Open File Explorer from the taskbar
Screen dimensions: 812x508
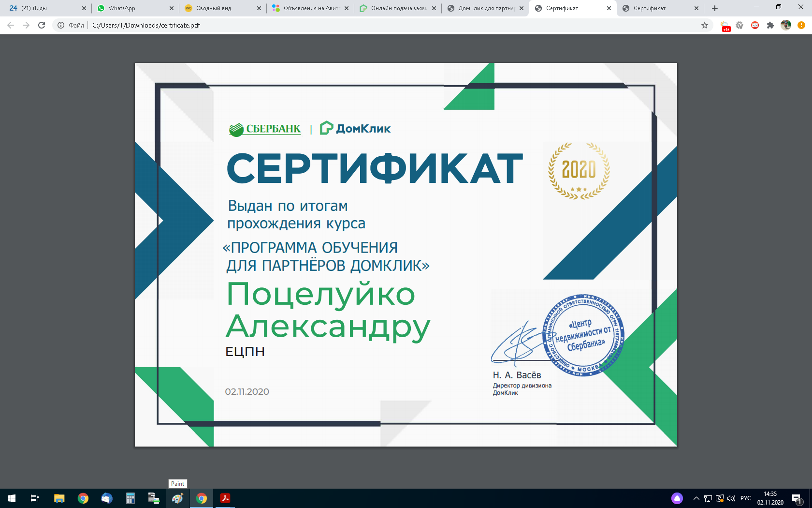(59, 498)
